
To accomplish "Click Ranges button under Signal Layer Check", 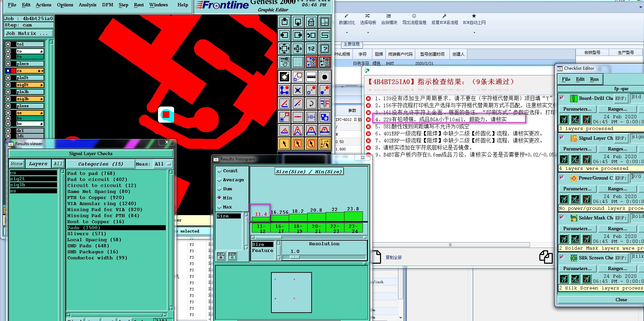I will pyautogui.click(x=618, y=149).
